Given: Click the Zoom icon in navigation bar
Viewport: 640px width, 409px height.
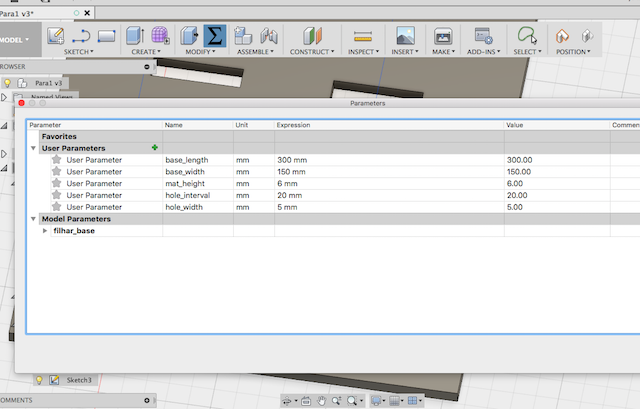Looking at the screenshot, I should [336, 401].
